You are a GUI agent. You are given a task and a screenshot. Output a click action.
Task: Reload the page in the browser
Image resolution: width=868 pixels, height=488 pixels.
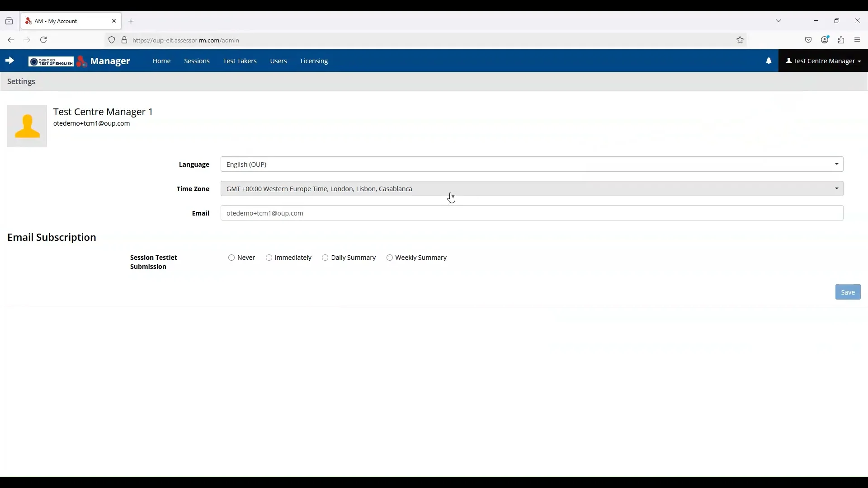(x=43, y=40)
